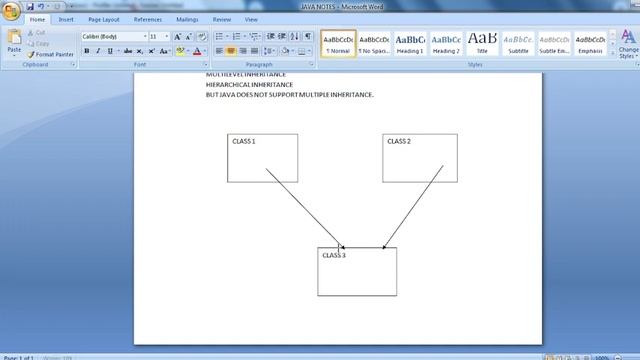Screen dimensions: 640x360
Task: Toggle italic formatting
Action: pyautogui.click(x=98, y=51)
